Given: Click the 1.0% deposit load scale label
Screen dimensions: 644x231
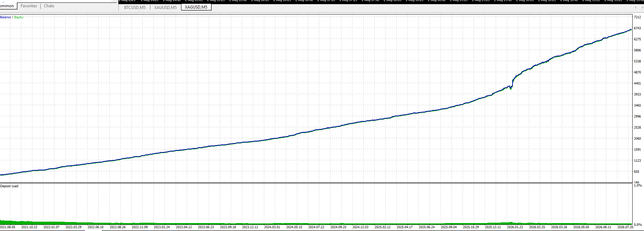Looking at the screenshot, I should click(x=638, y=185).
